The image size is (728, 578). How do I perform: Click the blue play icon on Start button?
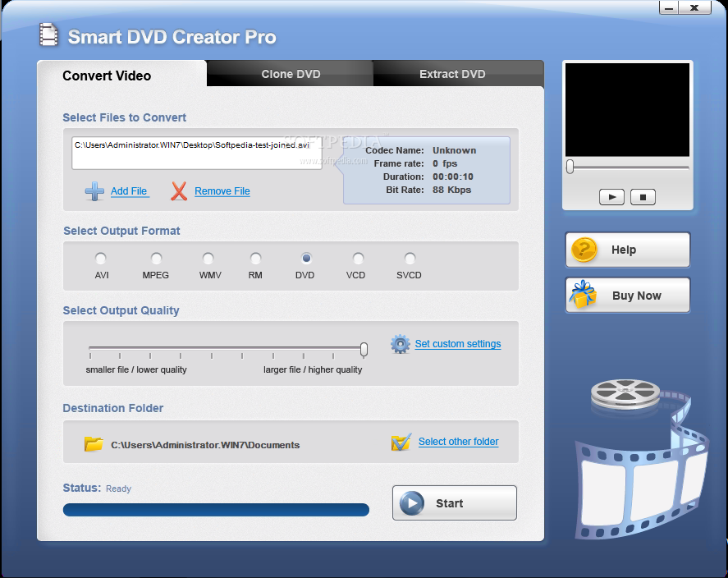[412, 502]
